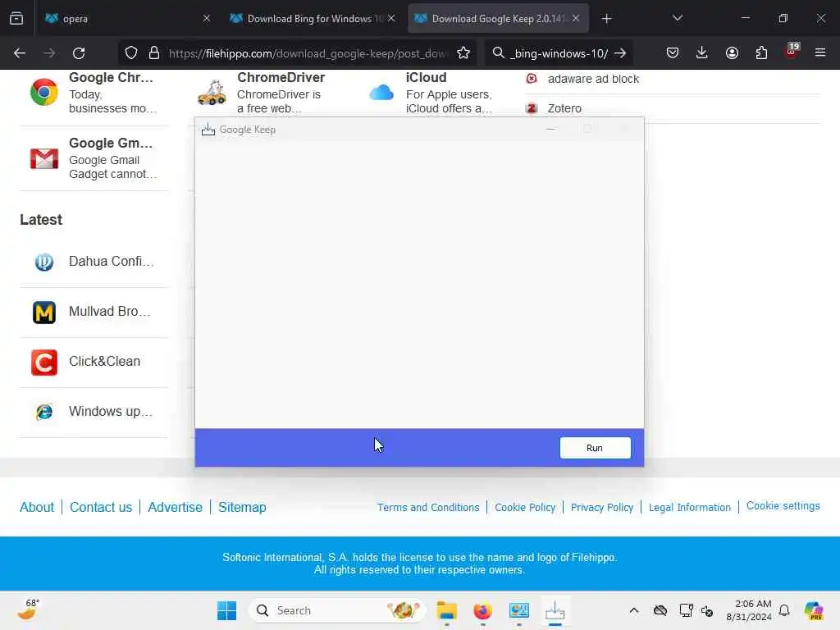Open Cookie settings link
The height and width of the screenshot is (630, 840).
pyautogui.click(x=783, y=505)
